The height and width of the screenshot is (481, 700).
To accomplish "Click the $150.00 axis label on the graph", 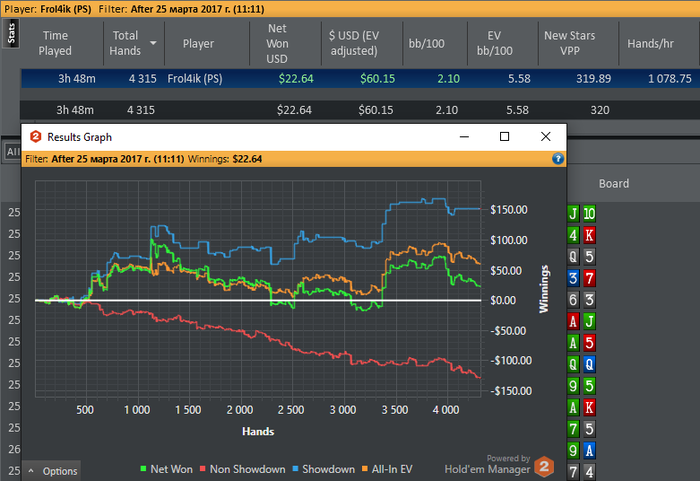I will coord(508,209).
